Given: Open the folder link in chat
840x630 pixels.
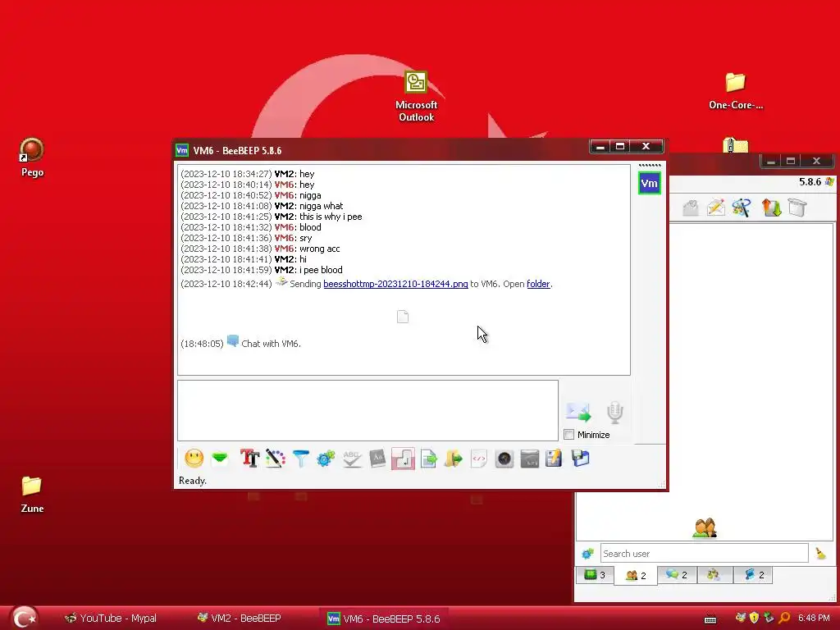Looking at the screenshot, I should (x=538, y=284).
